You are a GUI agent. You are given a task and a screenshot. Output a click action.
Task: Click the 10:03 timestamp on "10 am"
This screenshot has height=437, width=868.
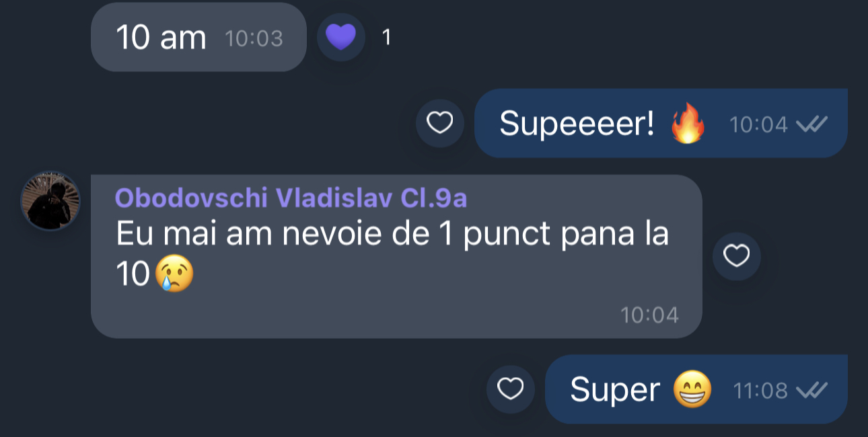pos(254,38)
